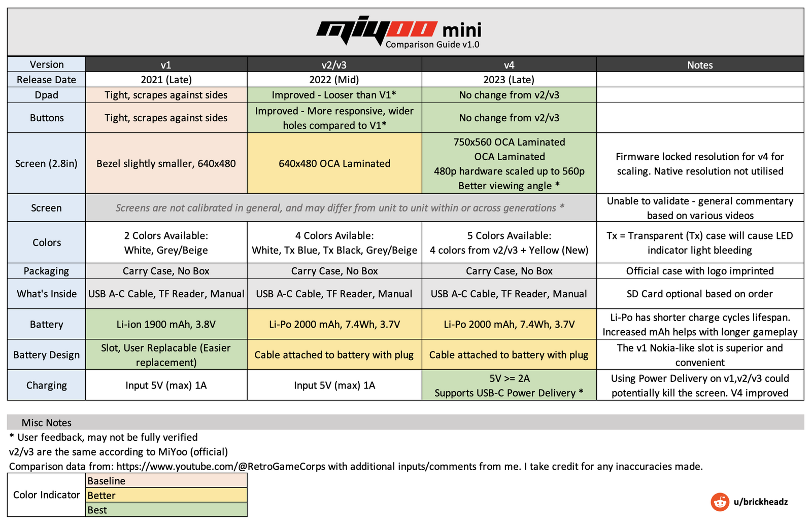Select the Battery Design row label

click(47, 355)
